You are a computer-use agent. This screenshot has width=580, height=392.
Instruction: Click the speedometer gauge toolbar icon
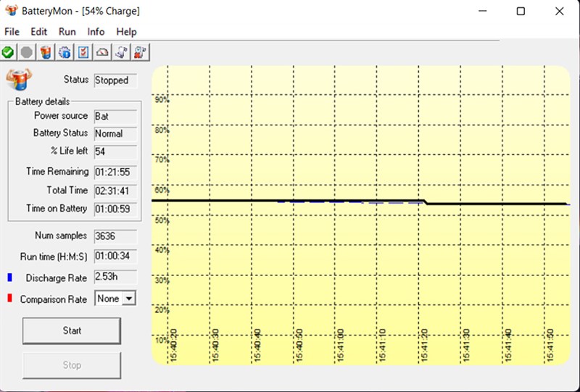point(103,52)
